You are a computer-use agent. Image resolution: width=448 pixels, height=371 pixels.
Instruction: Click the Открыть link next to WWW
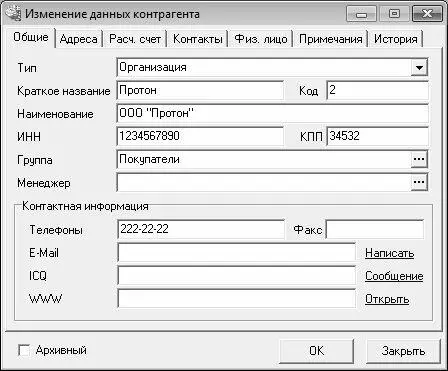click(x=387, y=299)
